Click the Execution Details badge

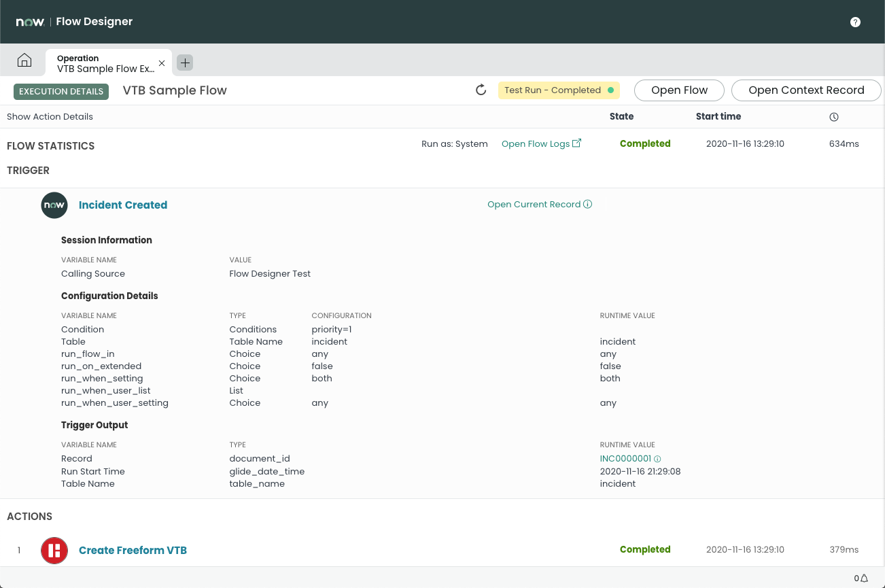click(61, 91)
